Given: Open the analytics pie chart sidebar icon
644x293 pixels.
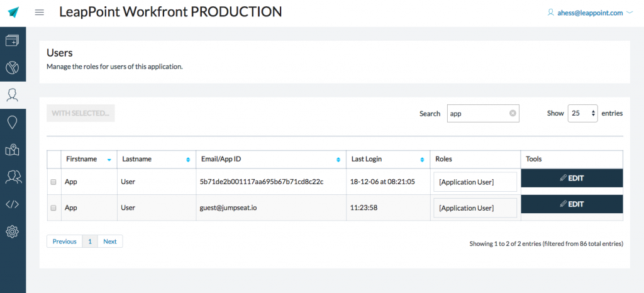Looking at the screenshot, I should [13, 68].
